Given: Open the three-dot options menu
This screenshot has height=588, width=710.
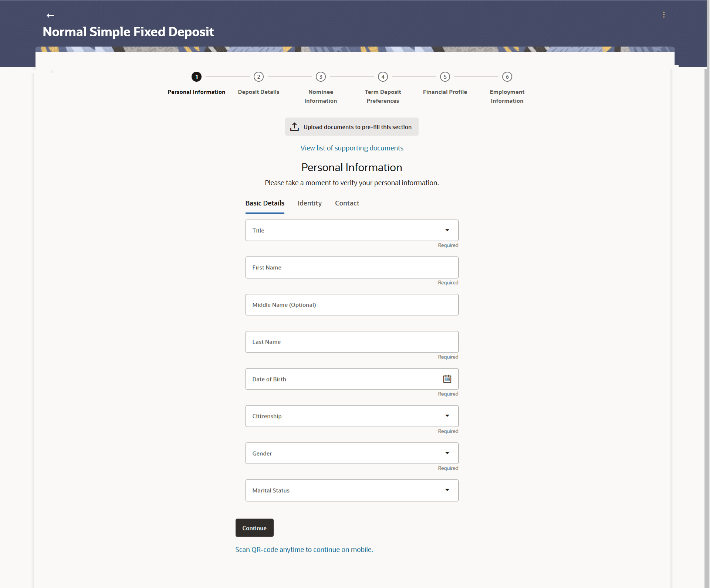Looking at the screenshot, I should (x=664, y=15).
